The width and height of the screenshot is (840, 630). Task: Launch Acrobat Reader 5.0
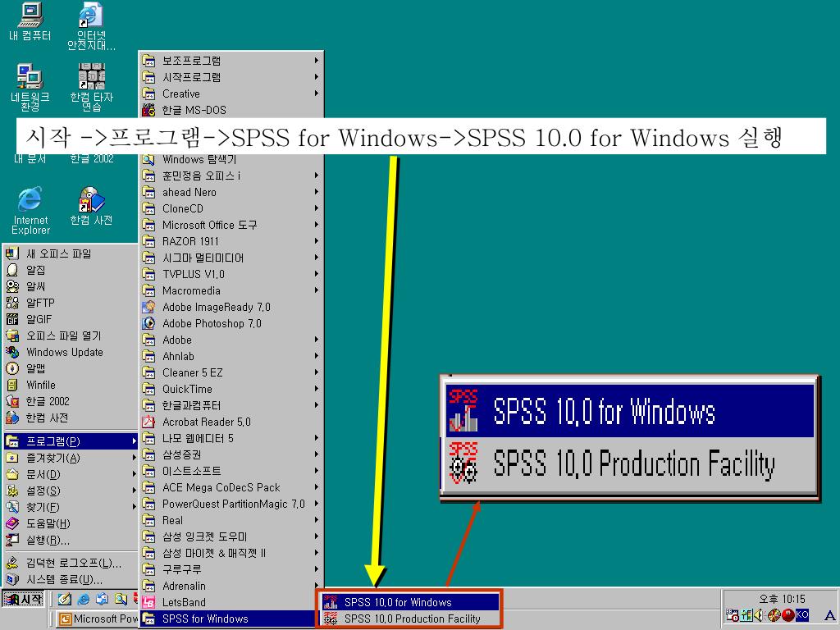click(231, 422)
